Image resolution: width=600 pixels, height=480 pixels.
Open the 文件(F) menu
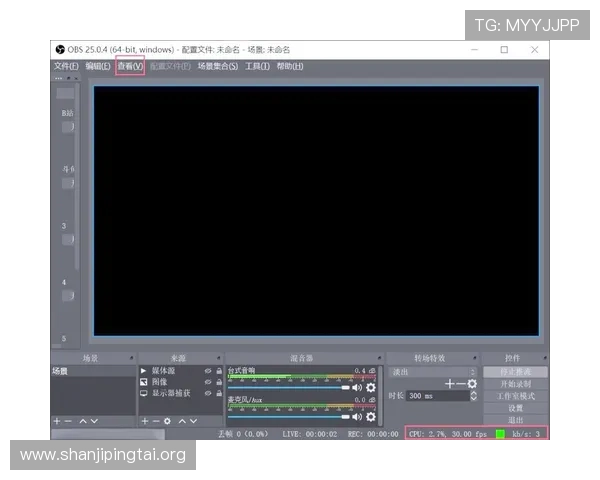(x=66, y=66)
